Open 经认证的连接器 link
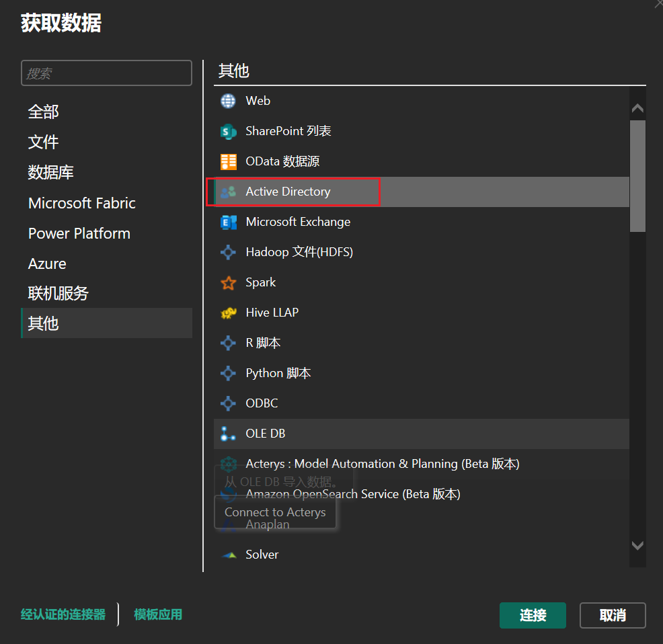This screenshot has height=644, width=663. tap(63, 614)
